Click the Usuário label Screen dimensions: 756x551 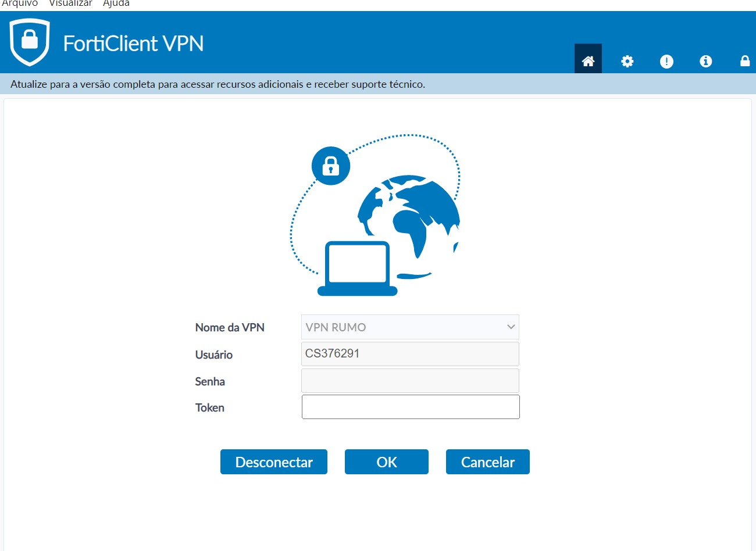214,355
